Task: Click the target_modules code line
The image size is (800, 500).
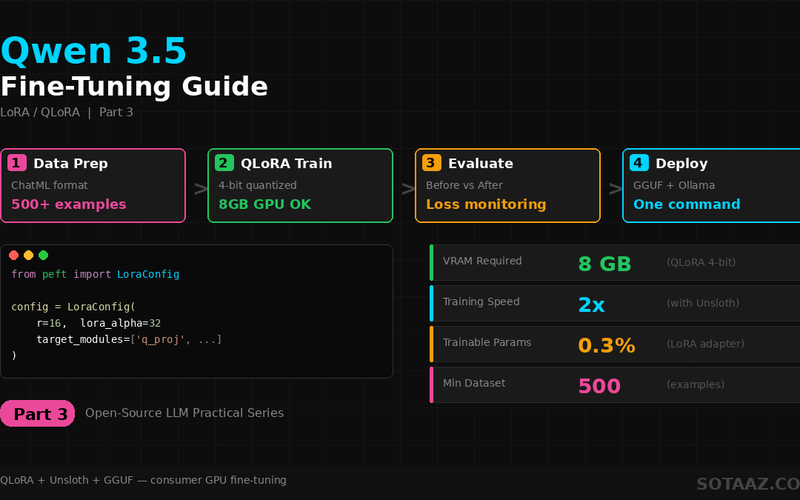Action: [129, 339]
